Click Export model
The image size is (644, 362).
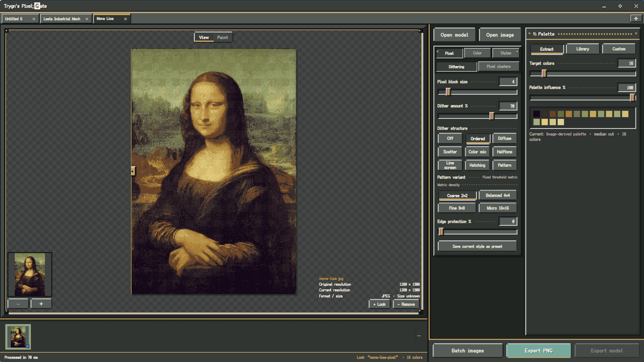coord(606,351)
